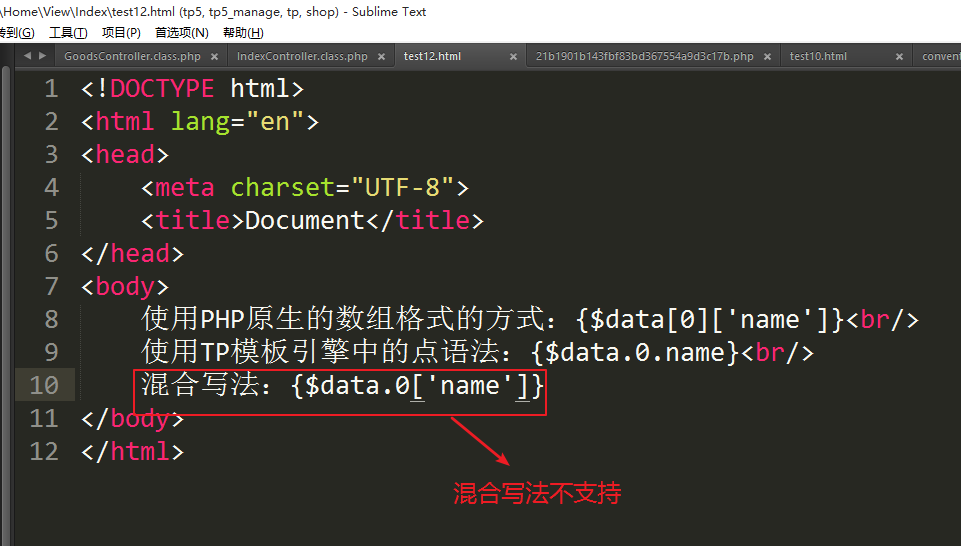Place cursor in the title tag text Document
Image resolution: width=961 pixels, height=546 pixels.
click(x=304, y=220)
